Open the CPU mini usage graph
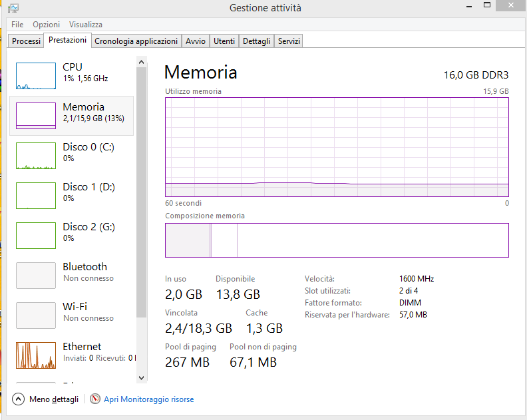 pyautogui.click(x=36, y=76)
